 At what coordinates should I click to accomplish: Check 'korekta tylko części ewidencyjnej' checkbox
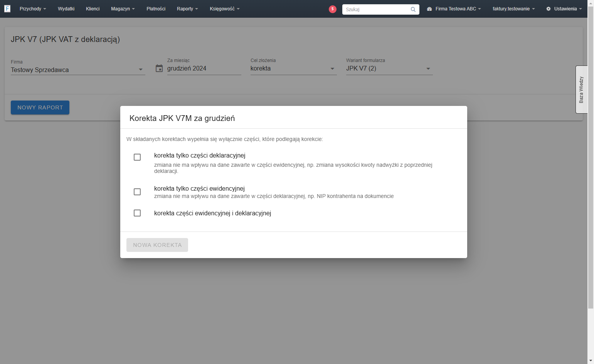coord(137,192)
